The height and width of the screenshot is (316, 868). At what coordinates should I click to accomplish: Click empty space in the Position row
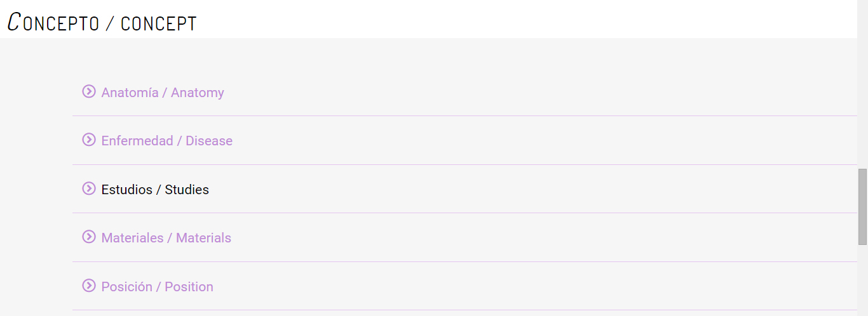tap(508, 287)
